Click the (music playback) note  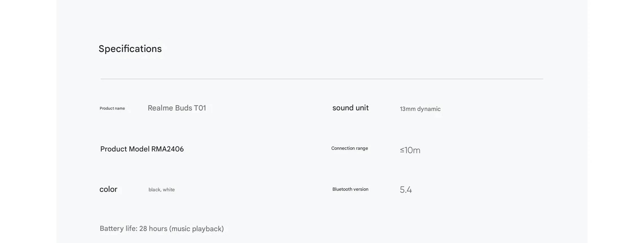click(196, 229)
